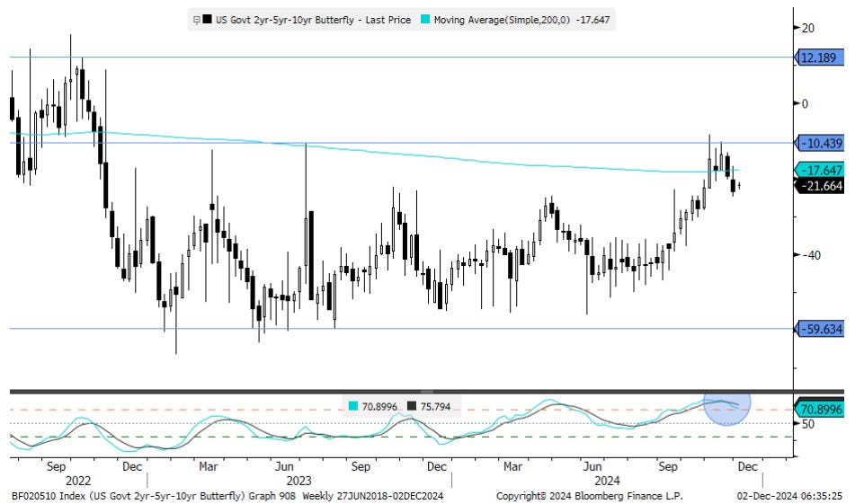Click the cyan Moving Average legend swatch
The width and height of the screenshot is (855, 504).
click(425, 20)
